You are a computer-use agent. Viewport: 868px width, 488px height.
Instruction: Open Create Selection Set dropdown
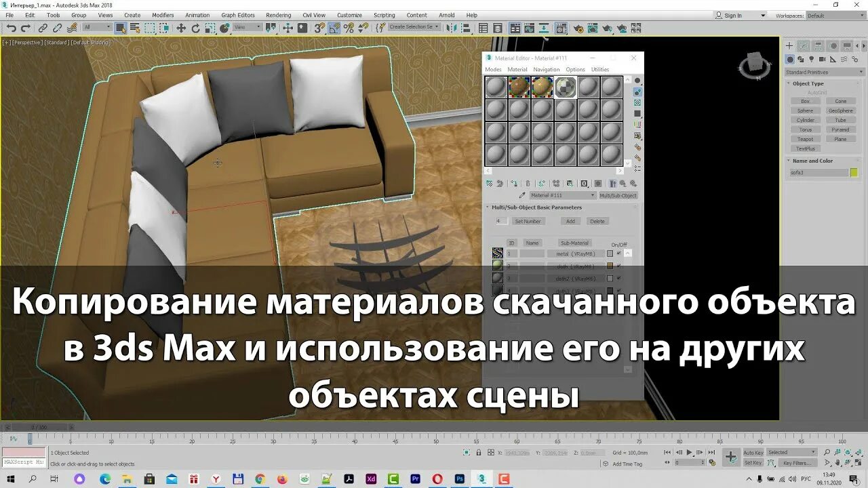pos(414,27)
